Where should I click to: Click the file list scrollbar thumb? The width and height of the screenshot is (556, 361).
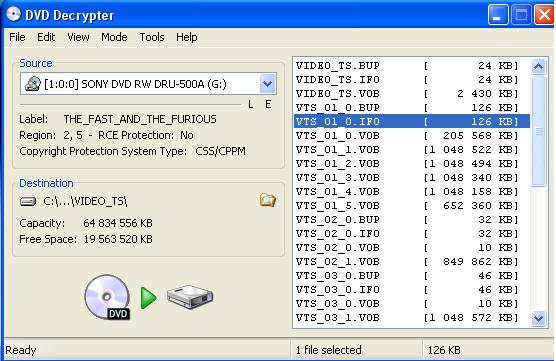pos(538,130)
